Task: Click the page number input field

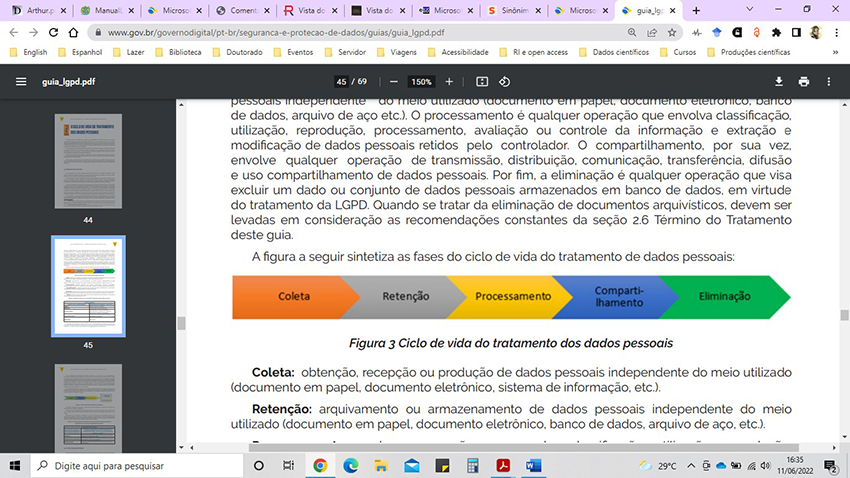Action: (x=342, y=81)
